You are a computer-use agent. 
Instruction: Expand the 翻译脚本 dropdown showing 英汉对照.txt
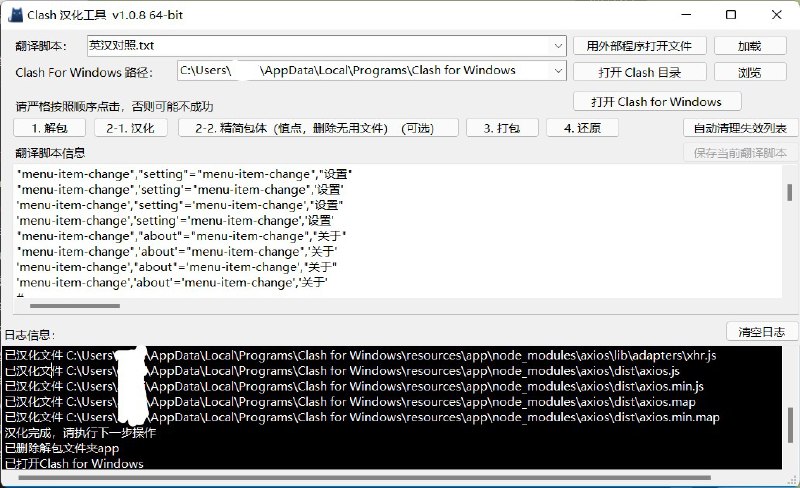pos(558,46)
